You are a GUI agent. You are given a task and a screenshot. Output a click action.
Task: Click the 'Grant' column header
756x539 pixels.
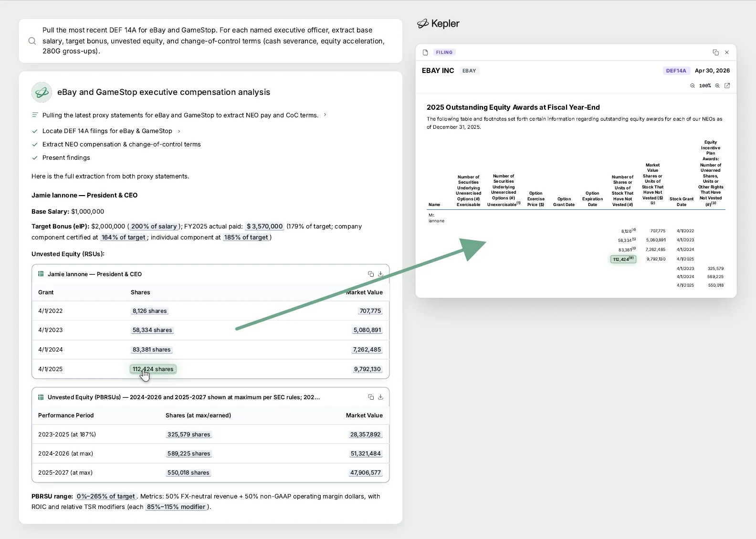46,292
